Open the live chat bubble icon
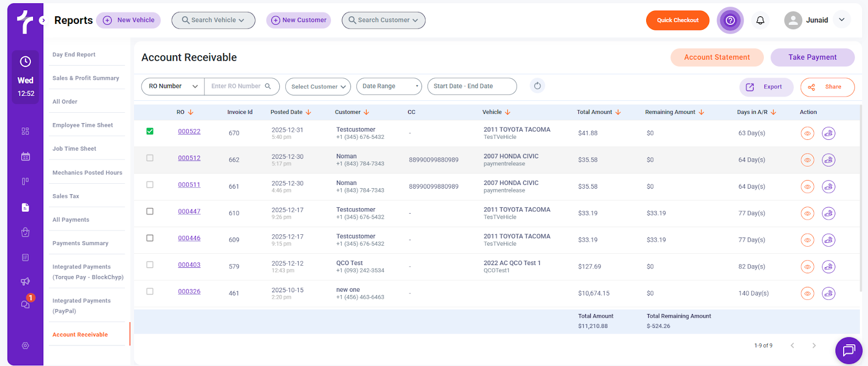Viewport: 868px width, 366px height. 848,350
